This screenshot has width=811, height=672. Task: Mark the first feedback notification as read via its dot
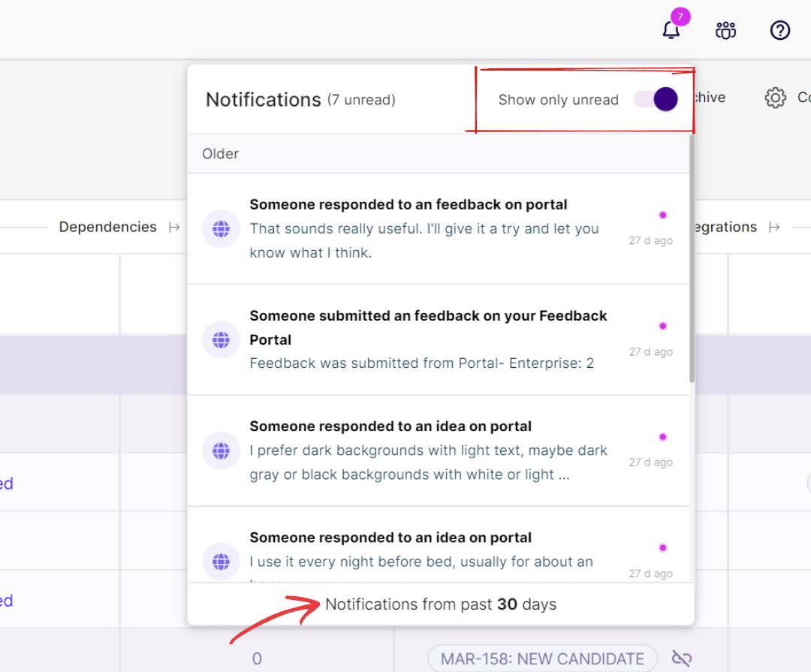662,214
